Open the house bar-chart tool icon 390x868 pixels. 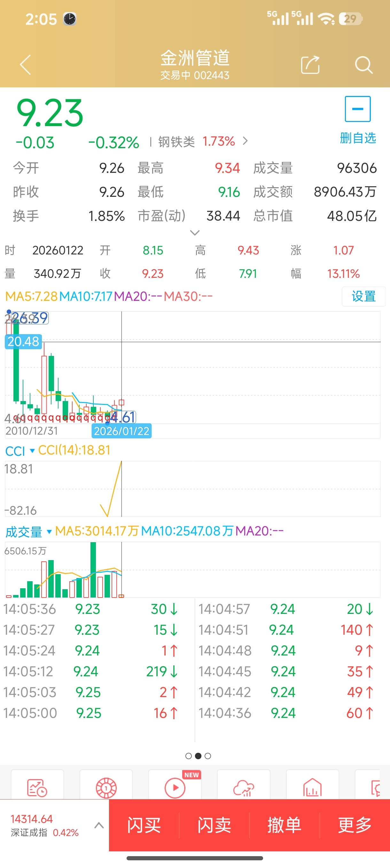pyautogui.click(x=312, y=788)
